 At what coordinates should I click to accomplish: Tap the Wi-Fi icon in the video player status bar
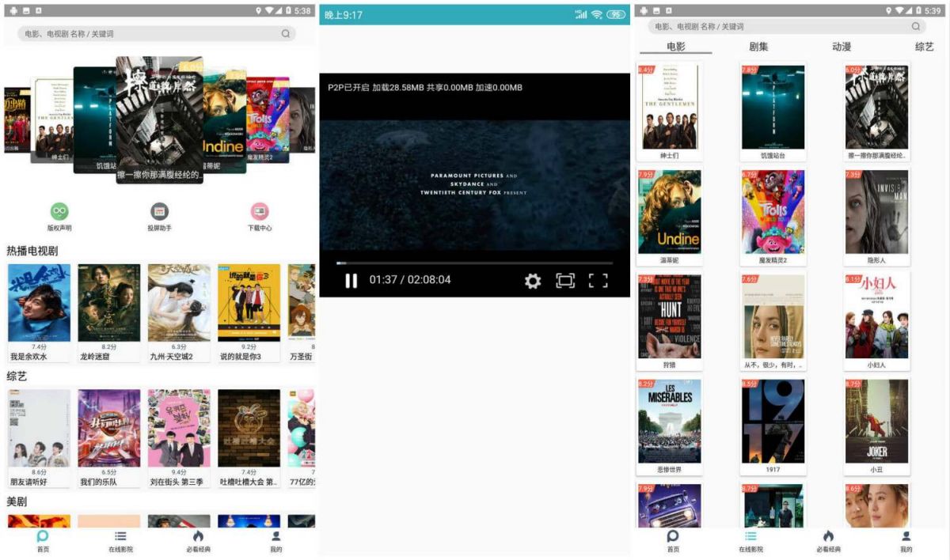[x=597, y=14]
